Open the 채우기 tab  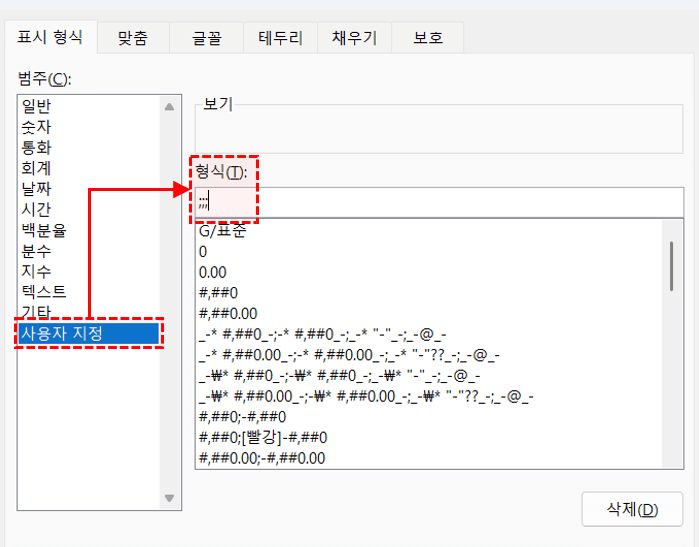pyautogui.click(x=353, y=39)
